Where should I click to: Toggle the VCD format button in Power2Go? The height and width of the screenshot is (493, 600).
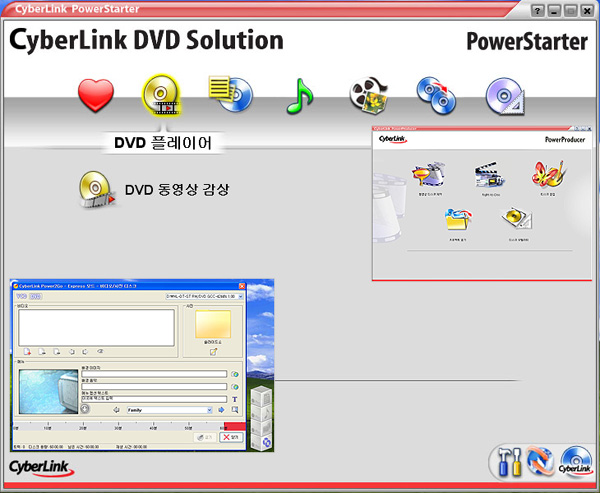(21, 297)
